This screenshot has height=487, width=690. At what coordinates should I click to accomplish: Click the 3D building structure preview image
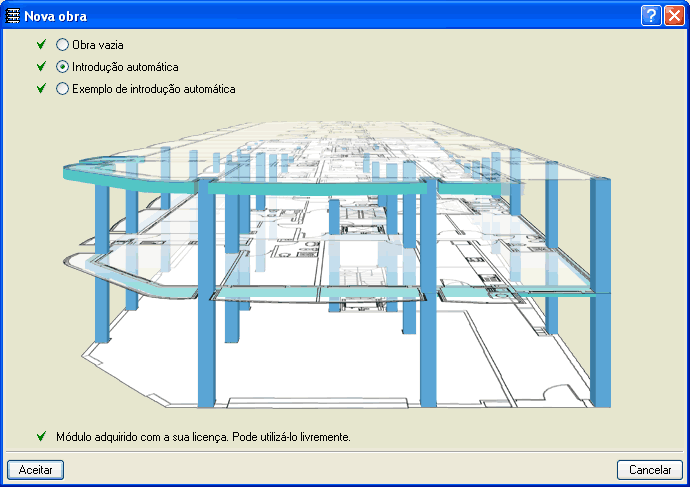click(337, 264)
